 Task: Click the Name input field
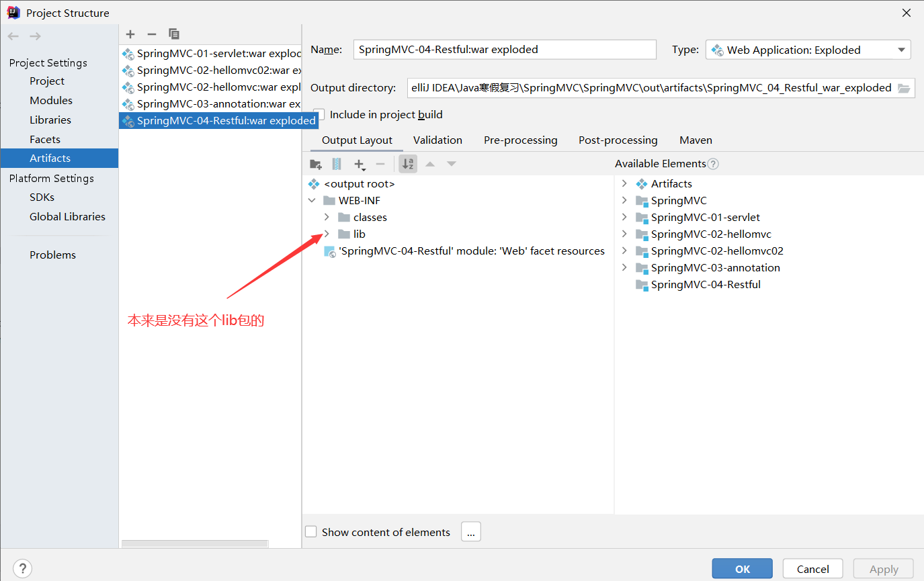504,49
